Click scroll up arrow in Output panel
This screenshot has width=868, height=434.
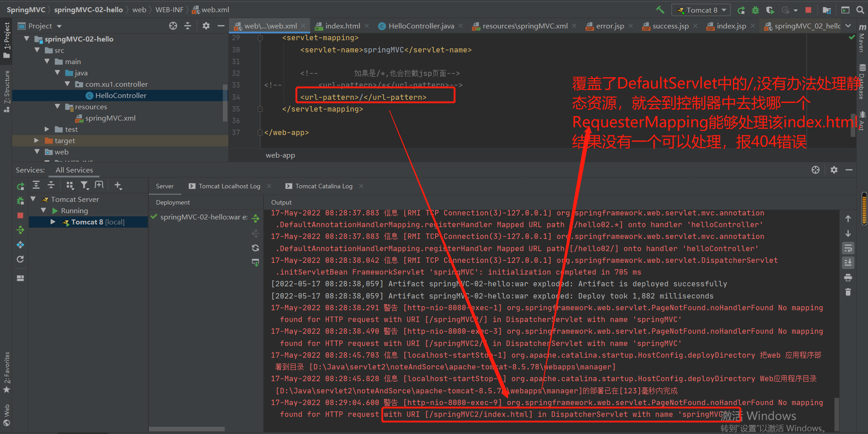(x=848, y=219)
